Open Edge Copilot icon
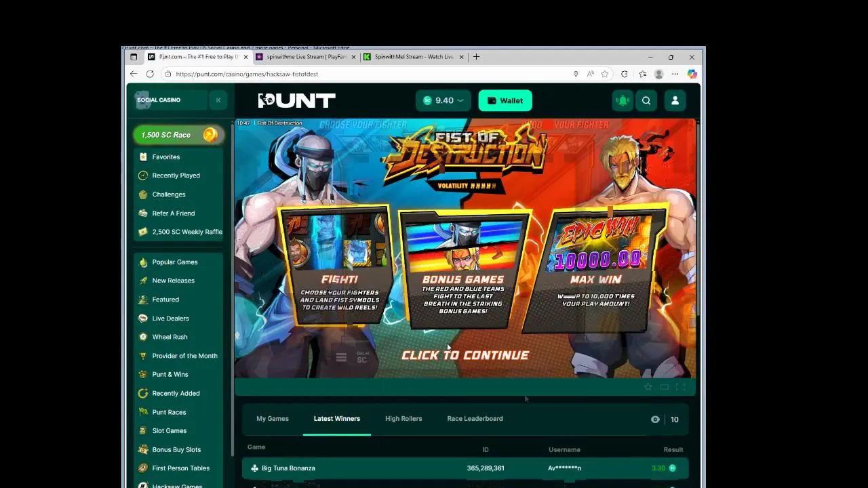This screenshot has width=868, height=488. 692,74
